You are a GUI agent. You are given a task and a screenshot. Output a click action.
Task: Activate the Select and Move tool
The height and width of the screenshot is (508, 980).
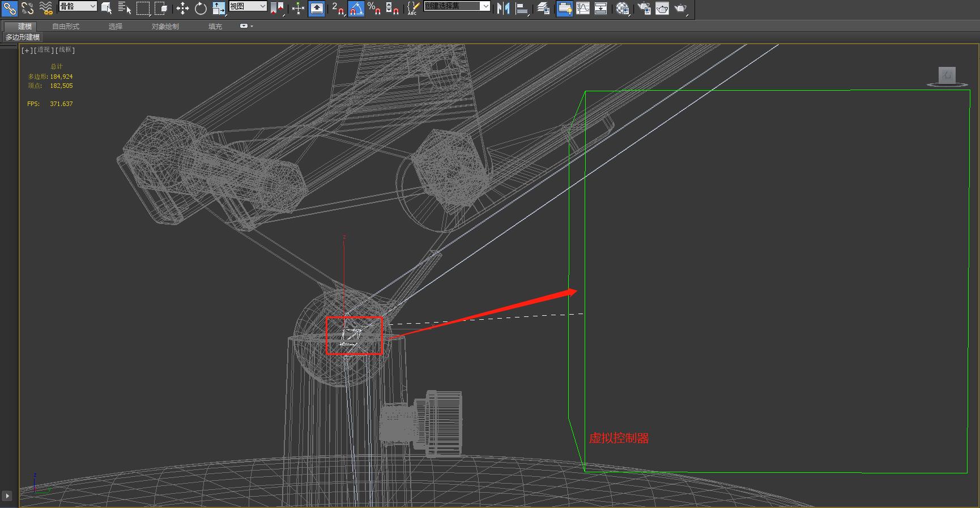click(x=182, y=8)
